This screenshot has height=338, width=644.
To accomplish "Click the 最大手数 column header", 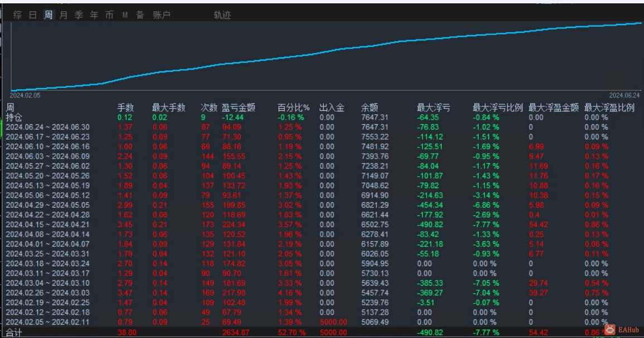I will pos(168,107).
